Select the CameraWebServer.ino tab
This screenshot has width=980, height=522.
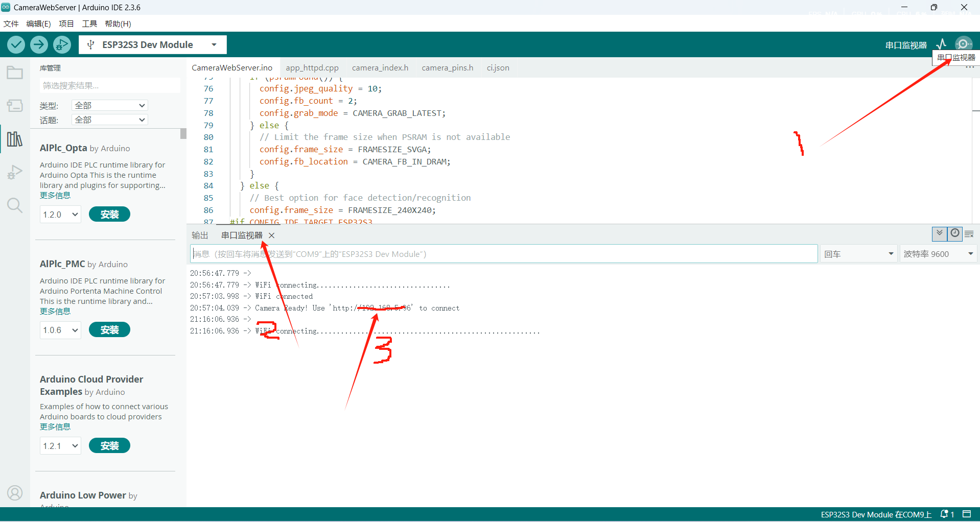click(232, 67)
